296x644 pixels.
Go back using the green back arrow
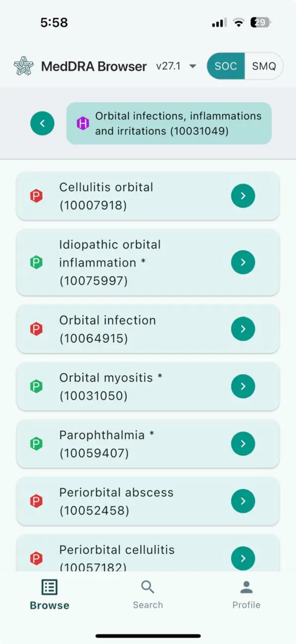point(42,123)
